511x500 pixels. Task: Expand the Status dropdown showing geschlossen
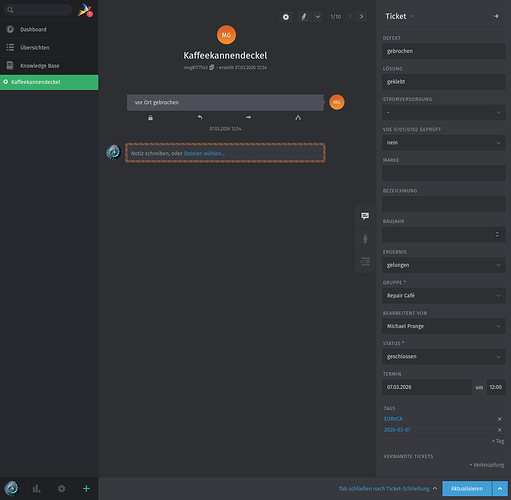point(444,357)
